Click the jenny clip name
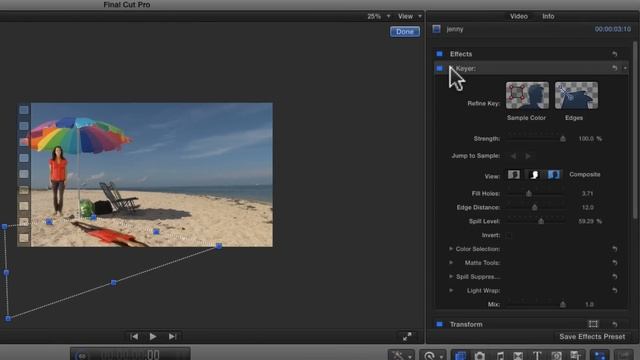 pyautogui.click(x=455, y=29)
